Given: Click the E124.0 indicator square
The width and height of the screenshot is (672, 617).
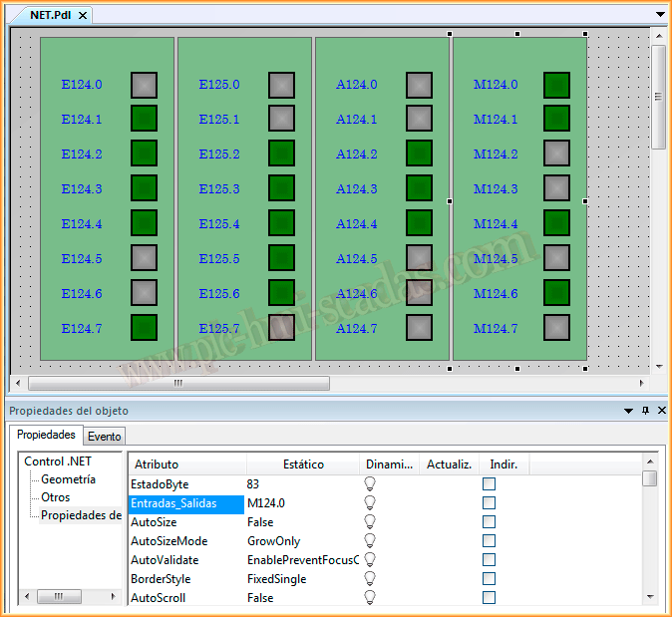Looking at the screenshot, I should click(x=144, y=85).
